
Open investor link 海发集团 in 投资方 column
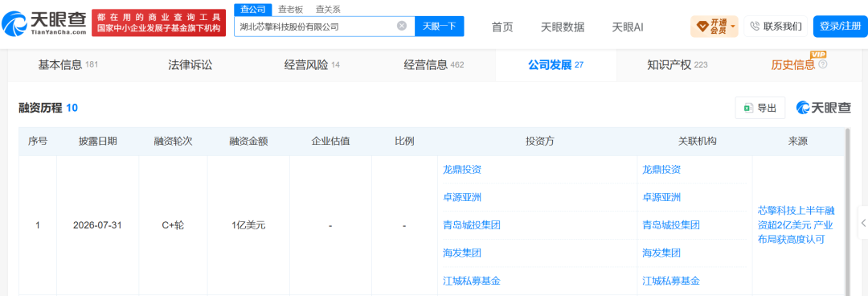coord(462,253)
